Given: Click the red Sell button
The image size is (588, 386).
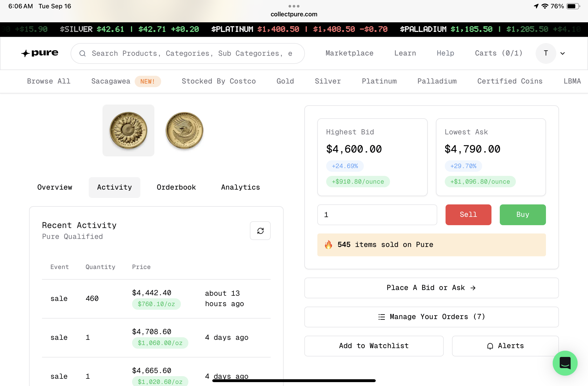Looking at the screenshot, I should click(x=468, y=215).
